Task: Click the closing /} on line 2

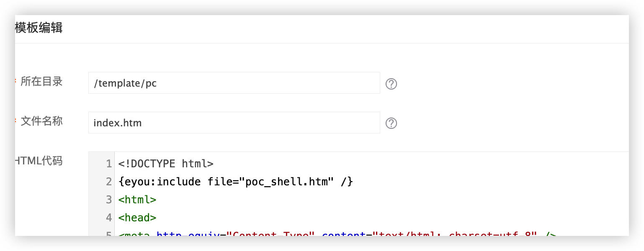Action: click(348, 182)
